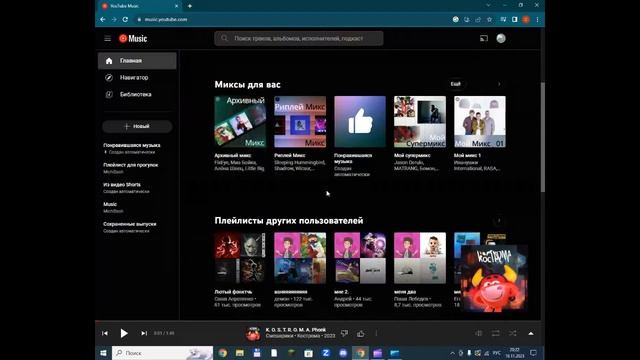Focus the YouTube Music search field
The width and height of the screenshot is (640, 360).
[x=299, y=38]
